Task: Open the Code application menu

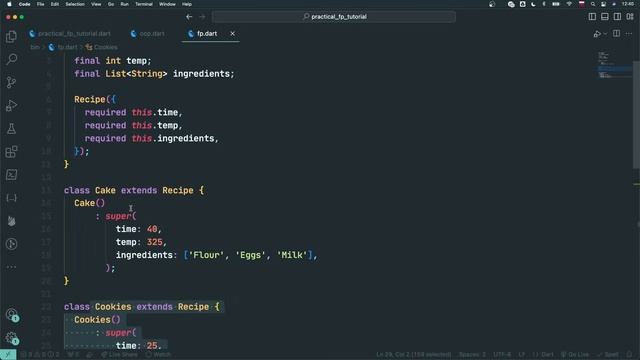Action: (24, 4)
